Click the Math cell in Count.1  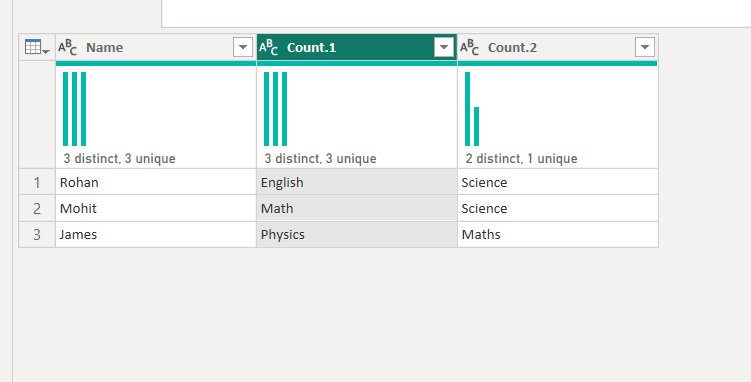click(x=357, y=208)
